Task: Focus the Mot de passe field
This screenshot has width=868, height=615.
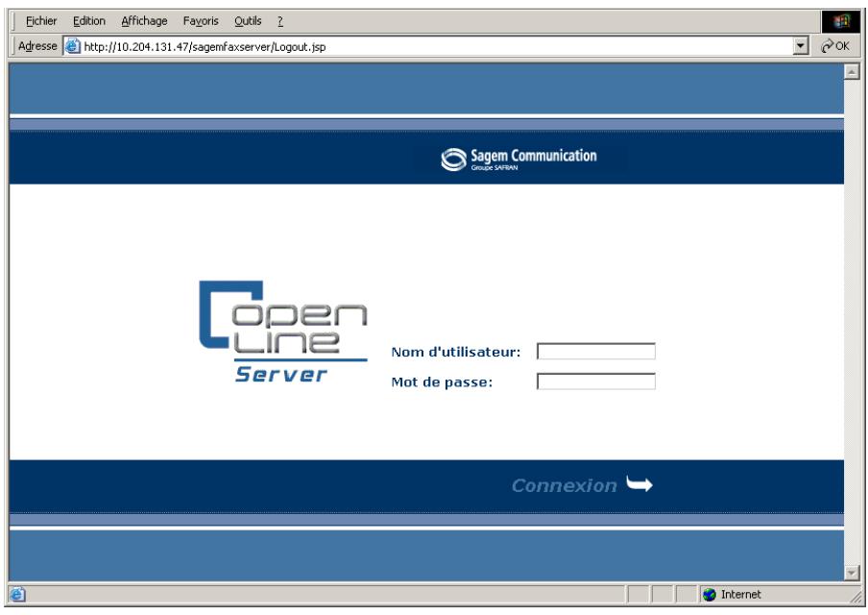Action: tap(596, 381)
